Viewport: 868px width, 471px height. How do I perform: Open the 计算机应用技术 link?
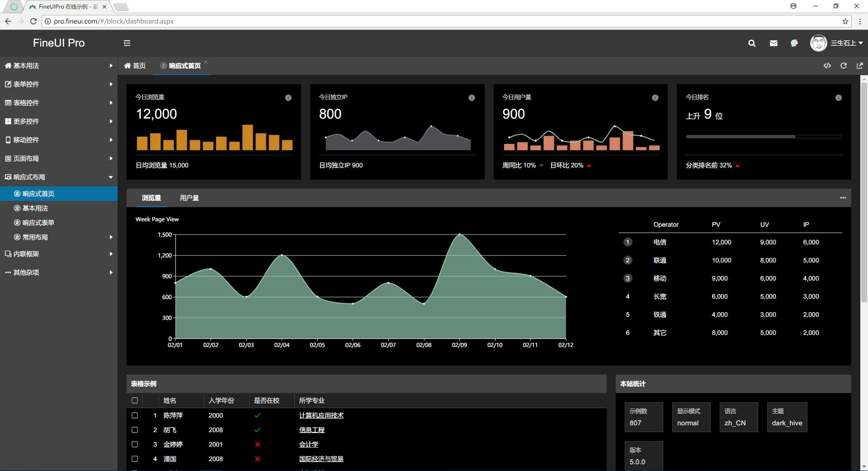(321, 415)
